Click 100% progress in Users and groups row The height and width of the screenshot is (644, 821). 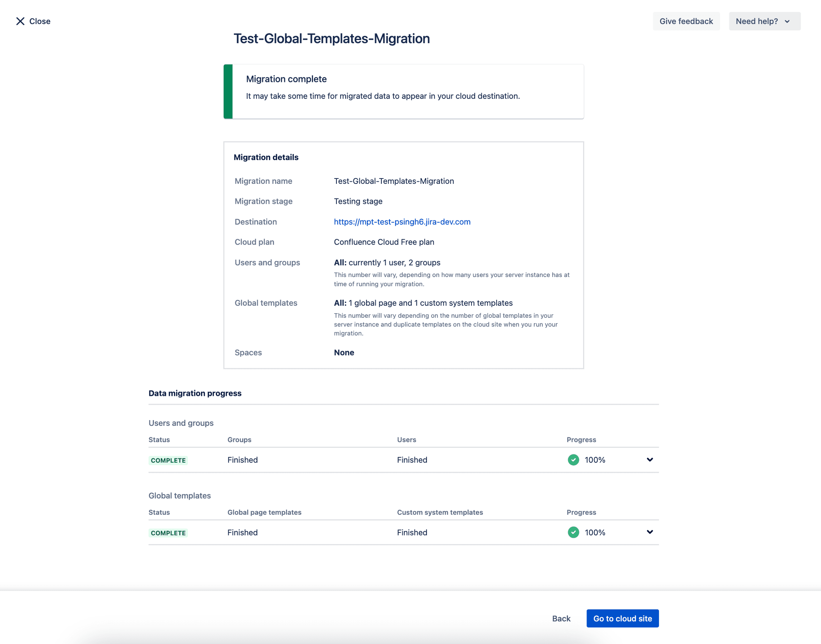pos(595,460)
